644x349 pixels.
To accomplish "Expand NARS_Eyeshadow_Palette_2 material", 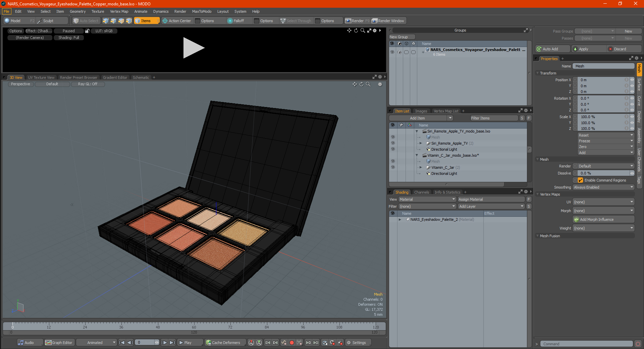I will [x=400, y=219].
